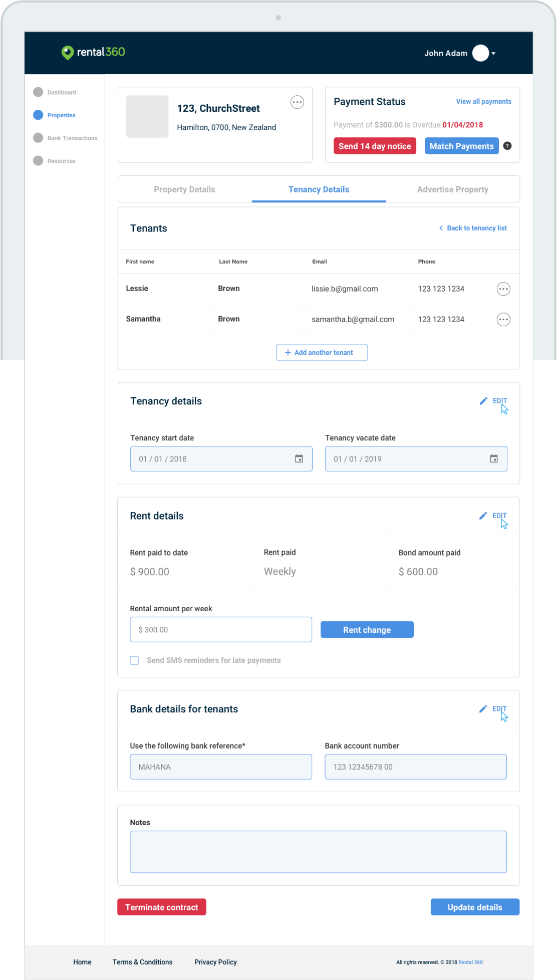The image size is (557, 980).
Task: Open options menu for tenant Lessie
Action: pyautogui.click(x=503, y=289)
